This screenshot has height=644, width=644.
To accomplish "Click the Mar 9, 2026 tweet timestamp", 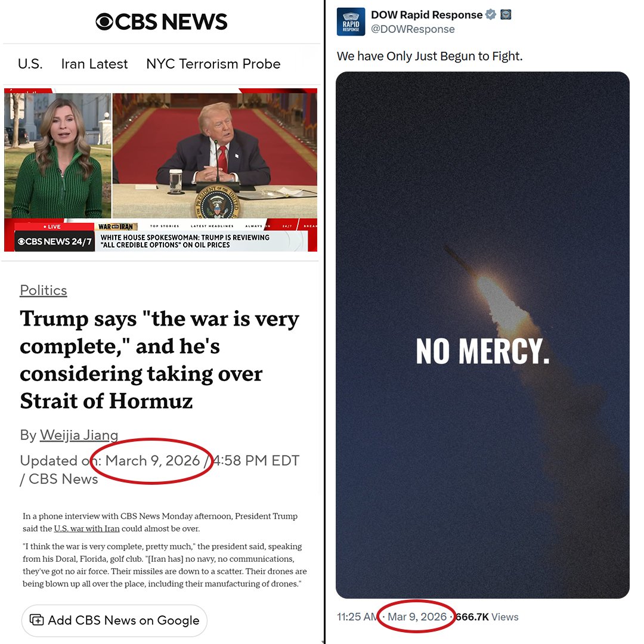I will click(417, 617).
